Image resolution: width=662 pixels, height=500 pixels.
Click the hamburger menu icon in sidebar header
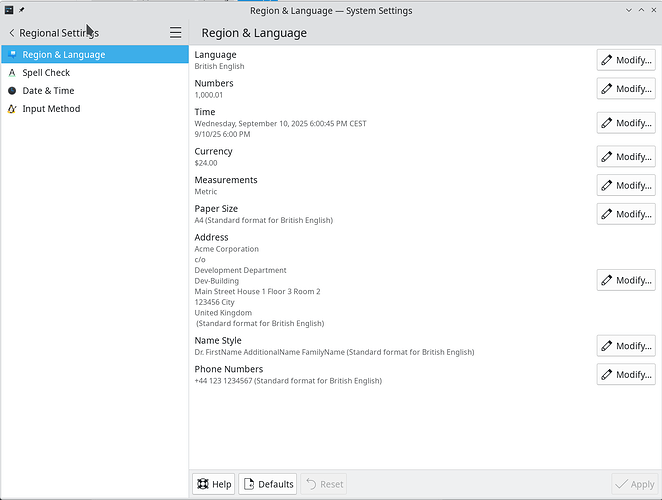click(x=176, y=33)
